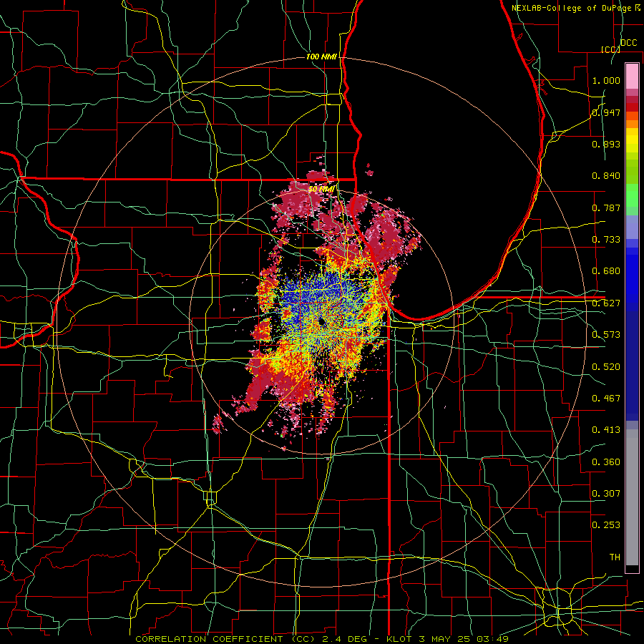Viewport: 644px width, 644px height.
Task: Pick the bright green band of the color bar
Action: tap(632, 195)
